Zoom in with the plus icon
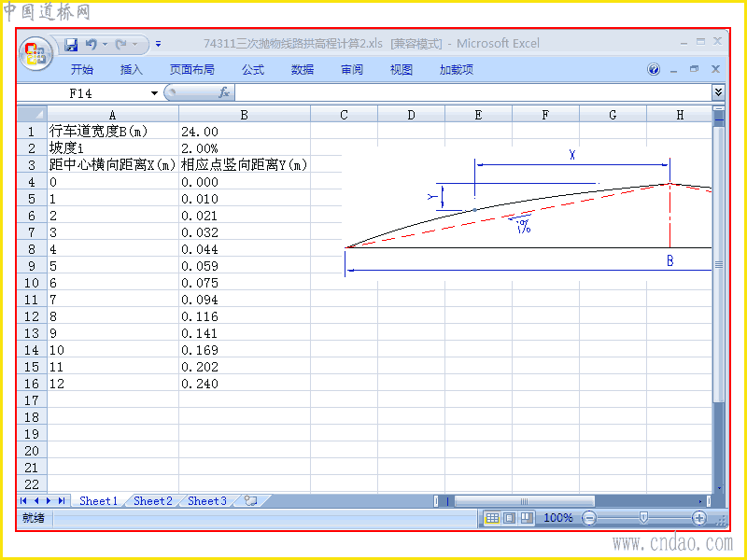This screenshot has width=747, height=560. pyautogui.click(x=698, y=518)
